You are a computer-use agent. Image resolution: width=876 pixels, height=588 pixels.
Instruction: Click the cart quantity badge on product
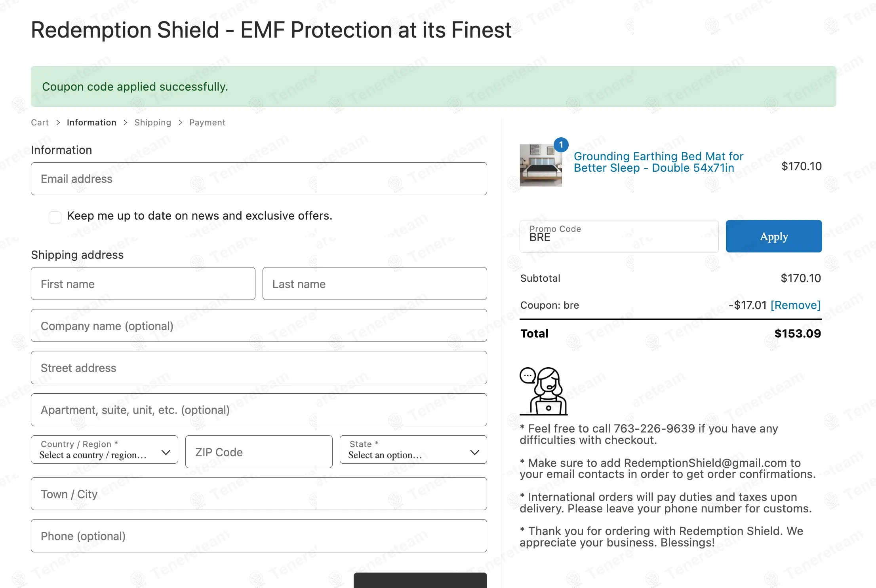click(x=561, y=145)
